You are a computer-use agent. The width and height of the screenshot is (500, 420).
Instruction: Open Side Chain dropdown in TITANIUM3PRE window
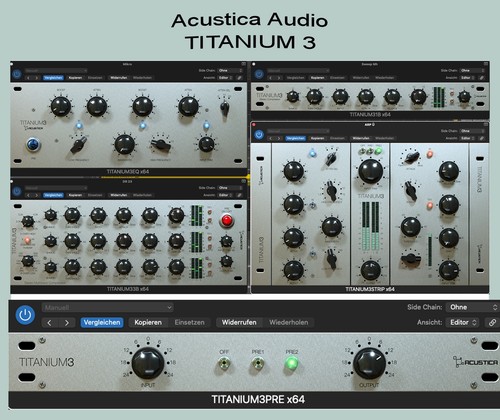coord(472,307)
